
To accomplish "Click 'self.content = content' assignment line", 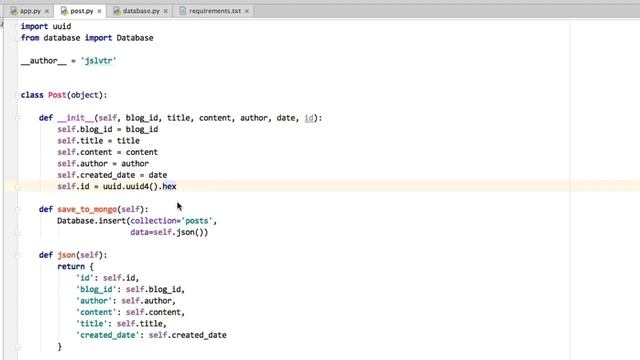I will 107,152.
